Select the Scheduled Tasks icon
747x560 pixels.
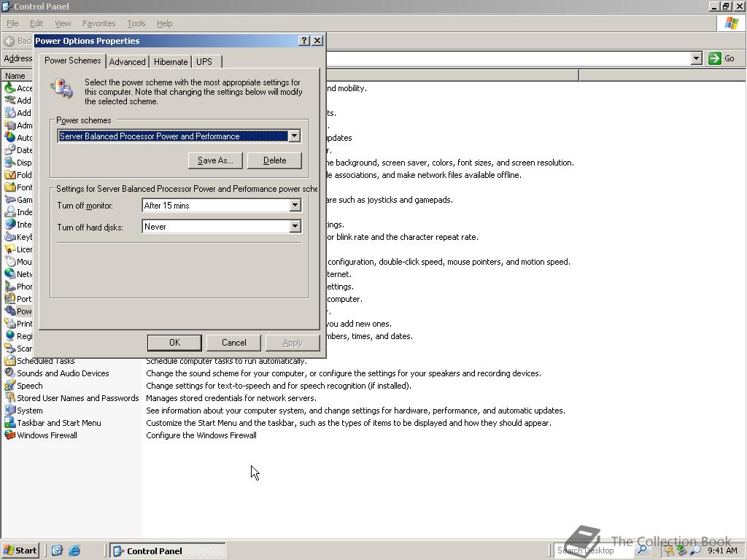coord(10,360)
